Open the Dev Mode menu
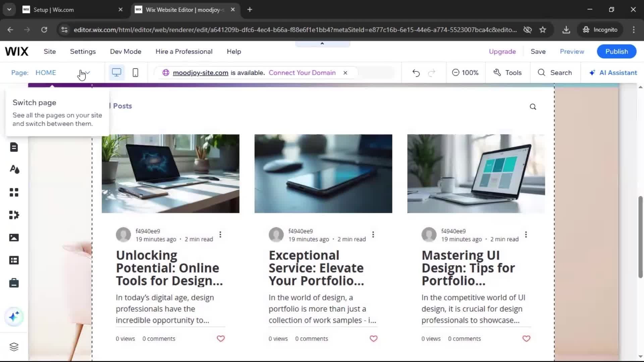Image resolution: width=644 pixels, height=362 pixels. click(x=125, y=51)
